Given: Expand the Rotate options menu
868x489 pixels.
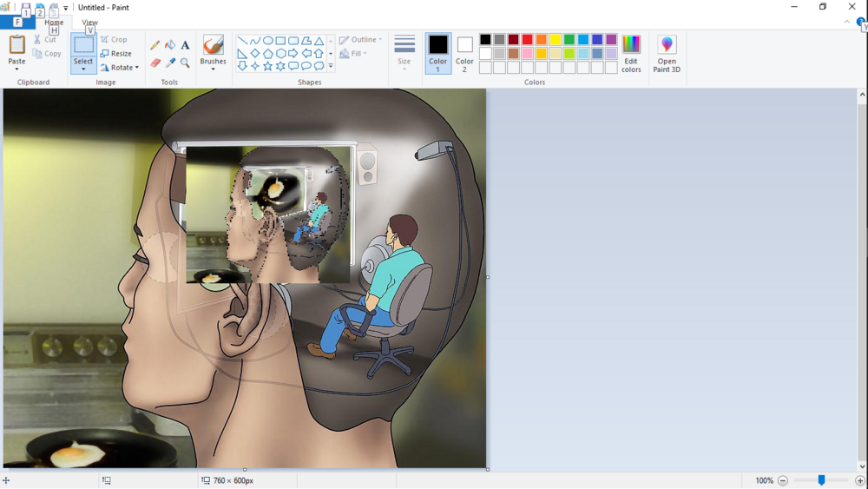Looking at the screenshot, I should click(120, 68).
